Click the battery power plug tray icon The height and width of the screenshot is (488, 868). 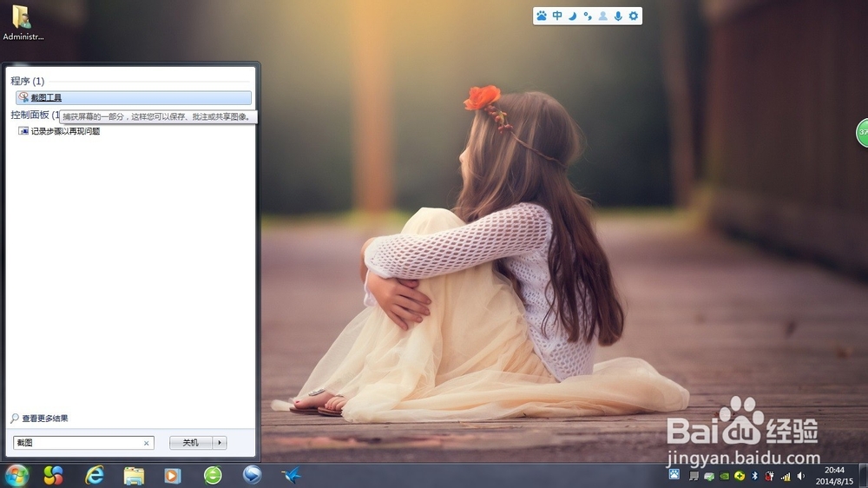click(x=769, y=476)
